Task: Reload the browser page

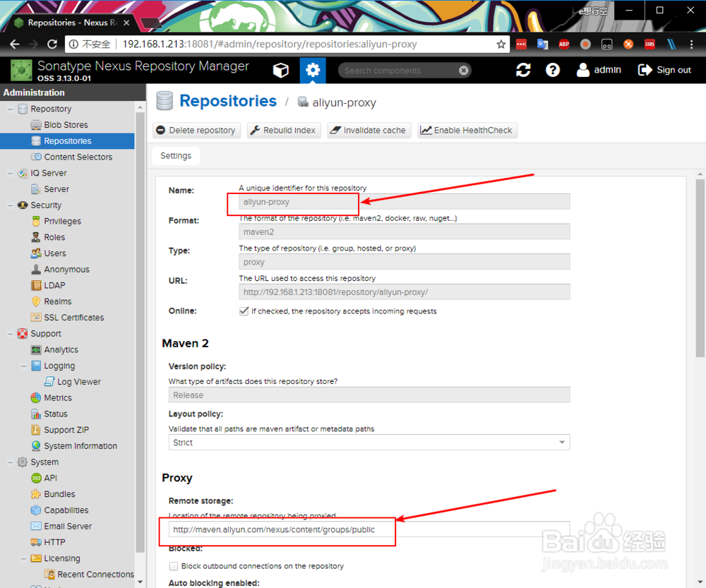Action: [52, 44]
